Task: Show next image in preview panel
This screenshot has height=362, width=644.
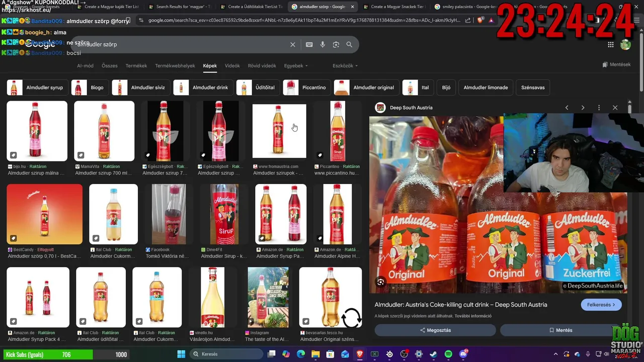Action: pos(583,108)
